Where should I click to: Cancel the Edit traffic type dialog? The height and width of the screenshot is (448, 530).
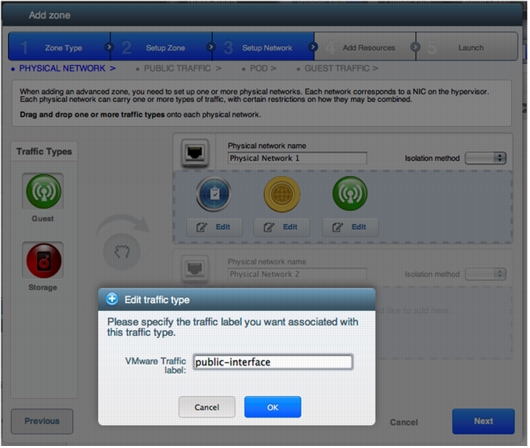click(207, 407)
